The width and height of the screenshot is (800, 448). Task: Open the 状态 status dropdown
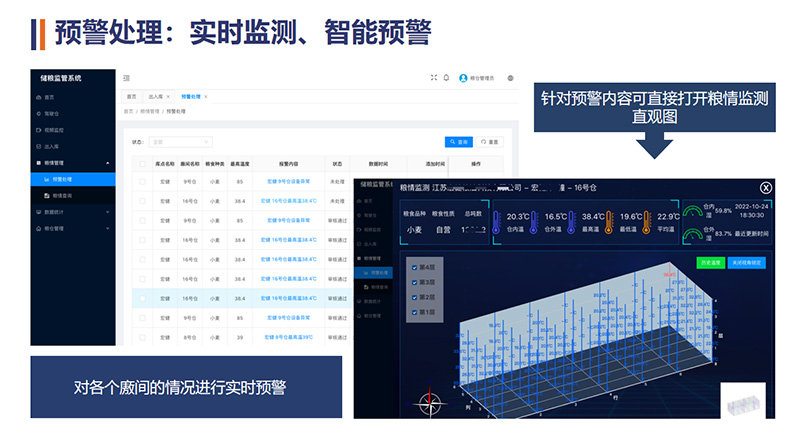180,142
